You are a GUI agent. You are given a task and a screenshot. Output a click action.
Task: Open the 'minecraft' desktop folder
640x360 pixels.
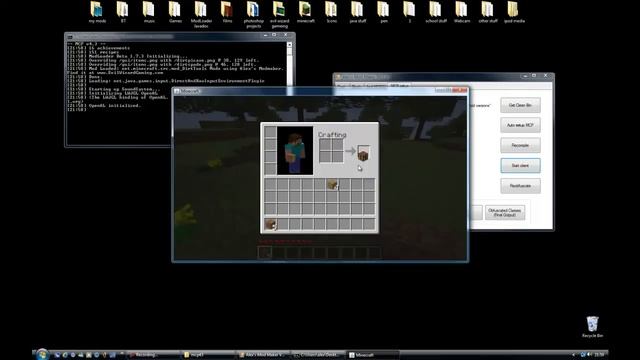306,12
